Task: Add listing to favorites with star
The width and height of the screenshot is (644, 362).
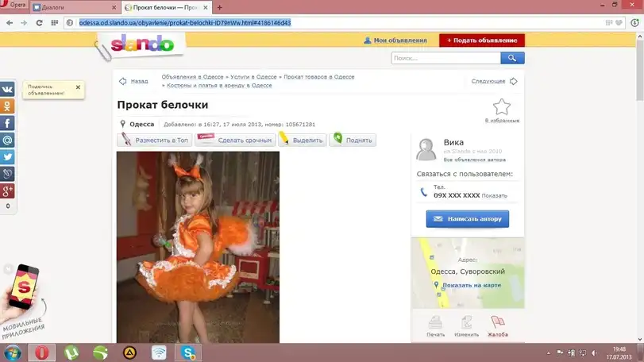Action: (501, 107)
